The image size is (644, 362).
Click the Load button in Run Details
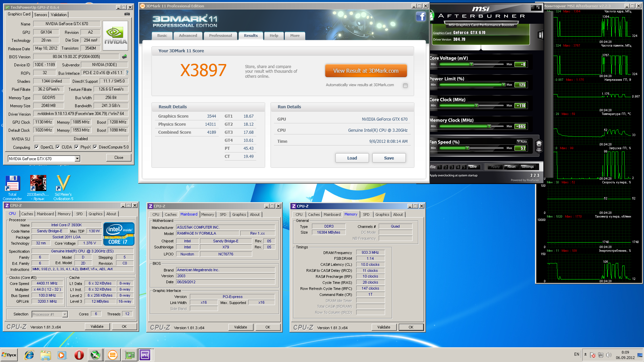point(352,158)
